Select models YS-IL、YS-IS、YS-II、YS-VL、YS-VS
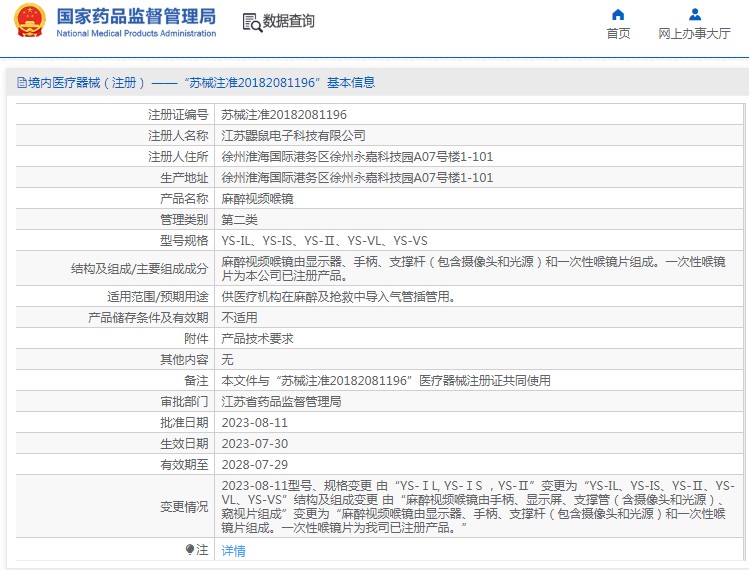The image size is (749, 570). (324, 241)
